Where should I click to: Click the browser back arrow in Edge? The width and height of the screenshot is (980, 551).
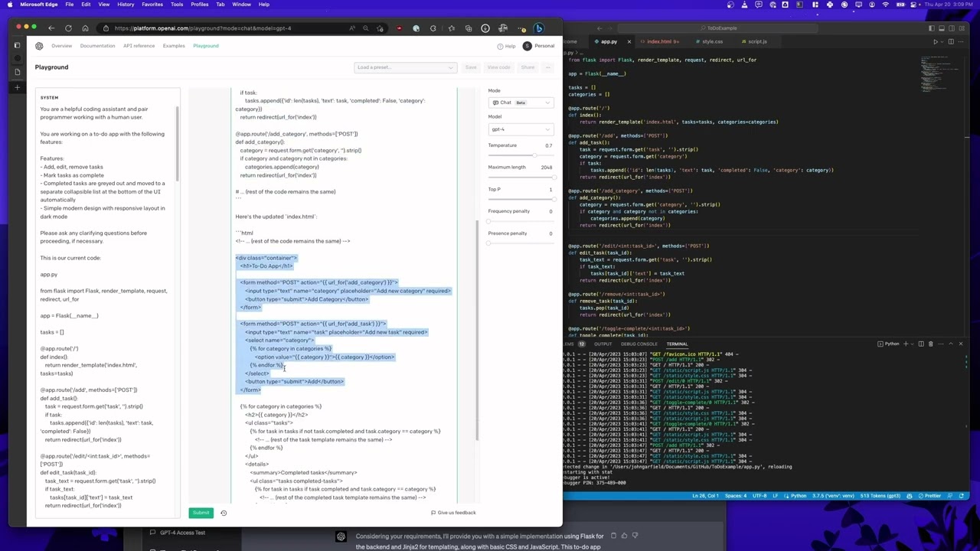click(x=51, y=28)
